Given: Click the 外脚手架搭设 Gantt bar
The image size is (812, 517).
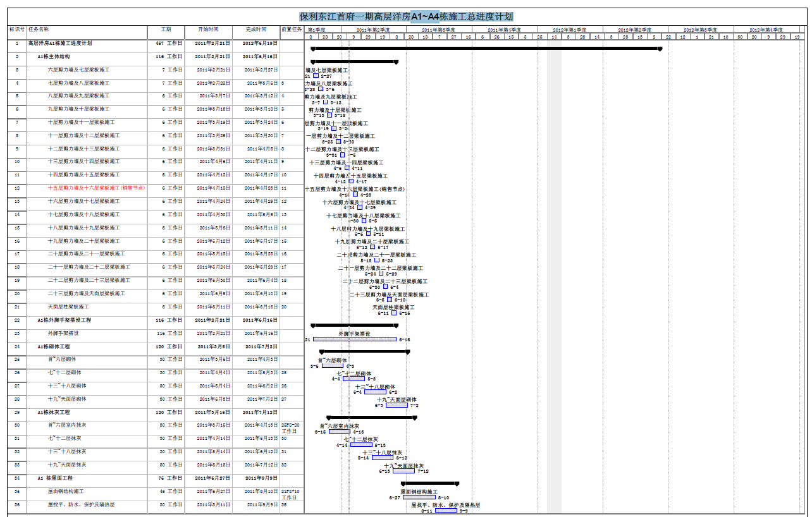Looking at the screenshot, I should (x=354, y=339).
